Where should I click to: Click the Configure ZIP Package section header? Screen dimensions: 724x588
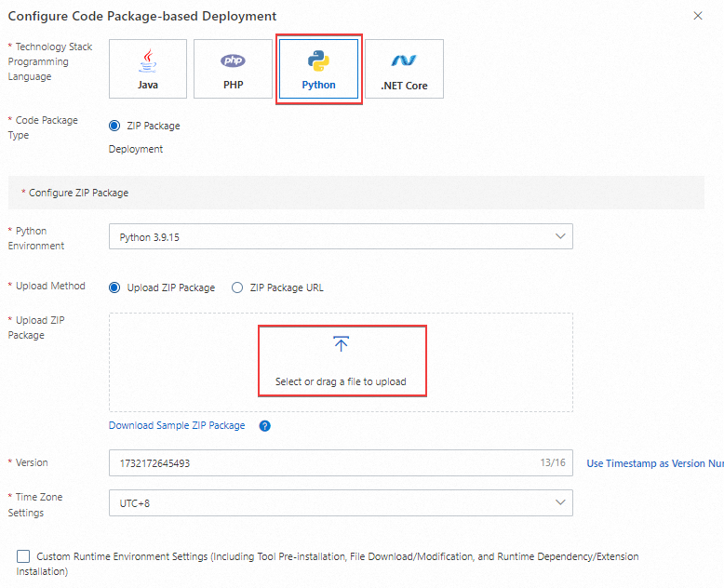coord(79,193)
